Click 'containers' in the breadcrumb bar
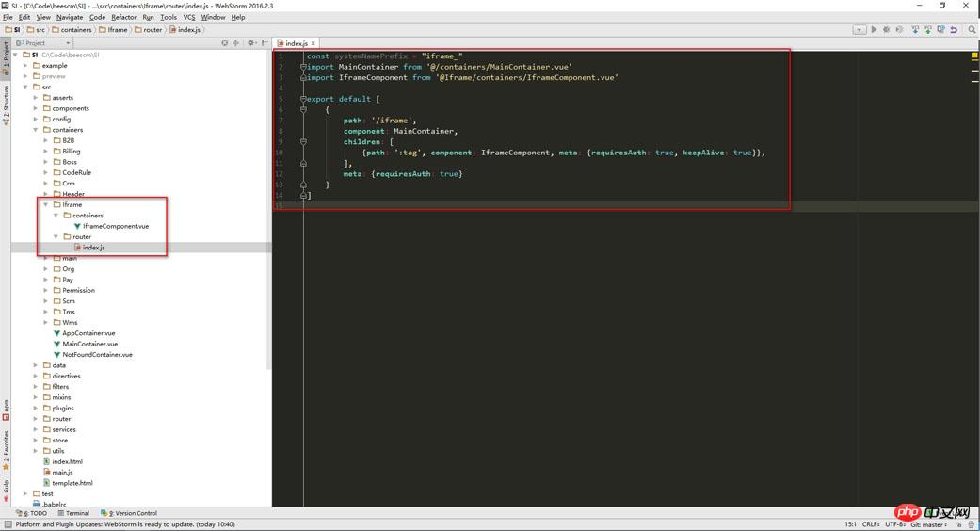The width and height of the screenshot is (980, 531). [76, 30]
